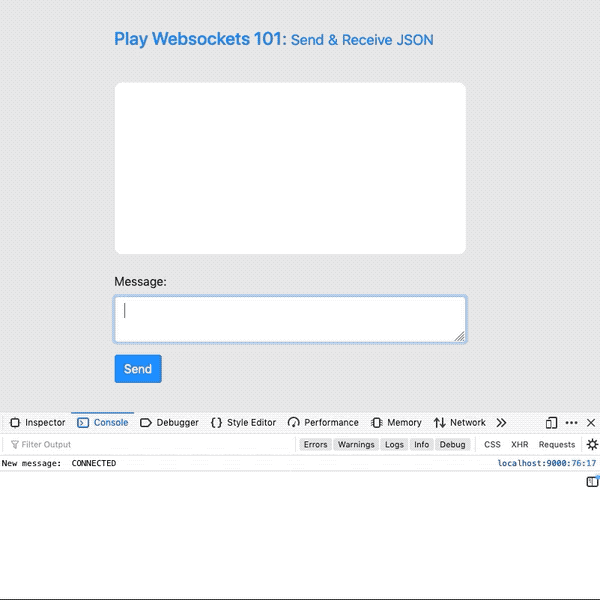
Task: Switch to the Console tab
Action: 103,422
